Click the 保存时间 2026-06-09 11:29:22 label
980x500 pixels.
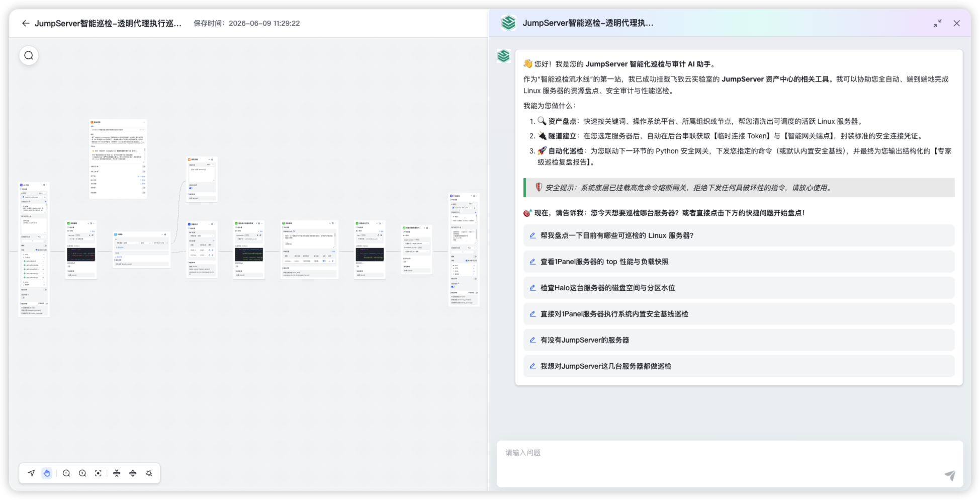click(x=247, y=23)
